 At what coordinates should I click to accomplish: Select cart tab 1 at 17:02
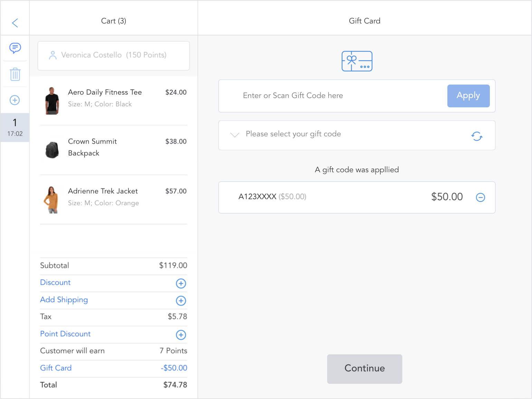15,127
